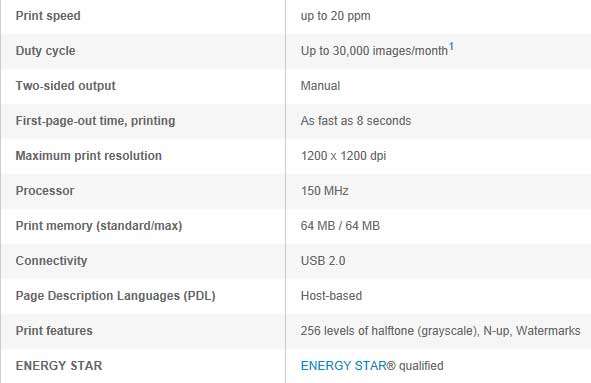
Task: Click the 'up to 20 ppm' value
Action: (335, 16)
